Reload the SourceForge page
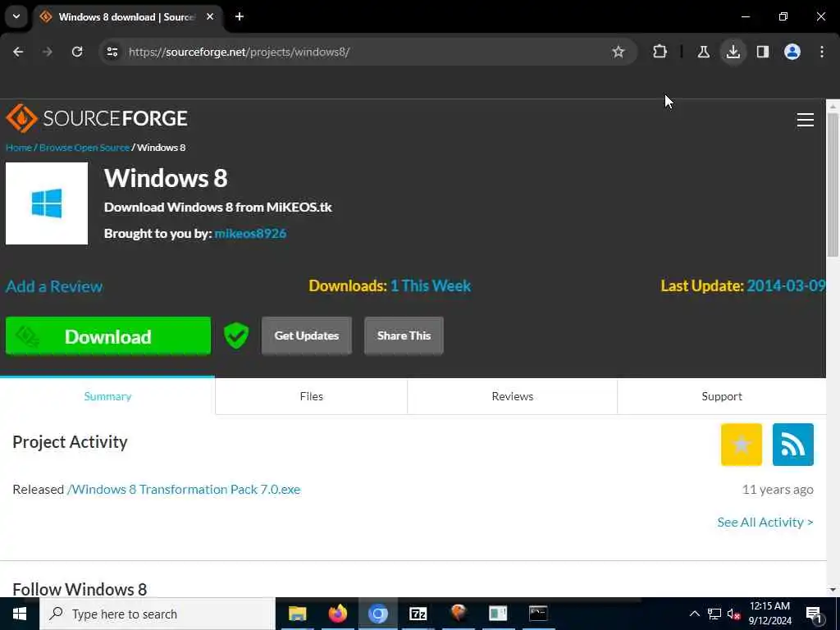The width and height of the screenshot is (840, 630). click(x=77, y=52)
